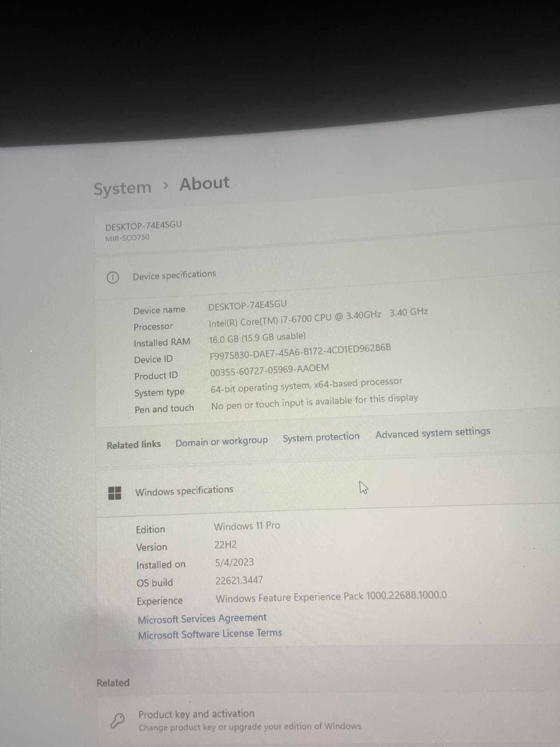Select the 22H2 version value
Viewport: 560px width, 747px height.
click(x=226, y=545)
